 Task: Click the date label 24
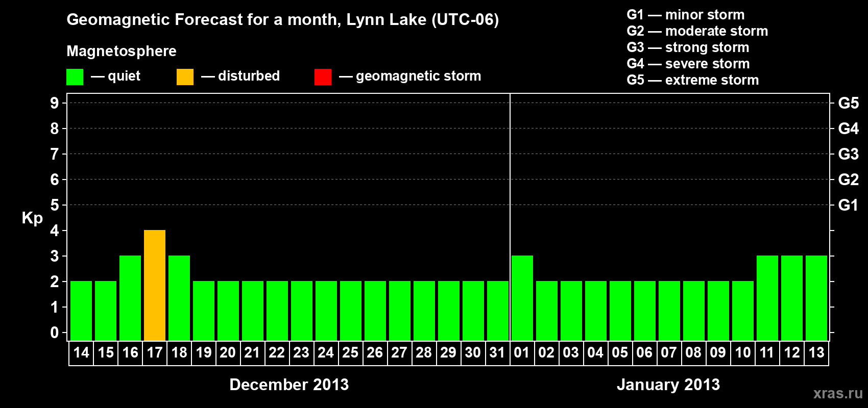click(x=326, y=352)
